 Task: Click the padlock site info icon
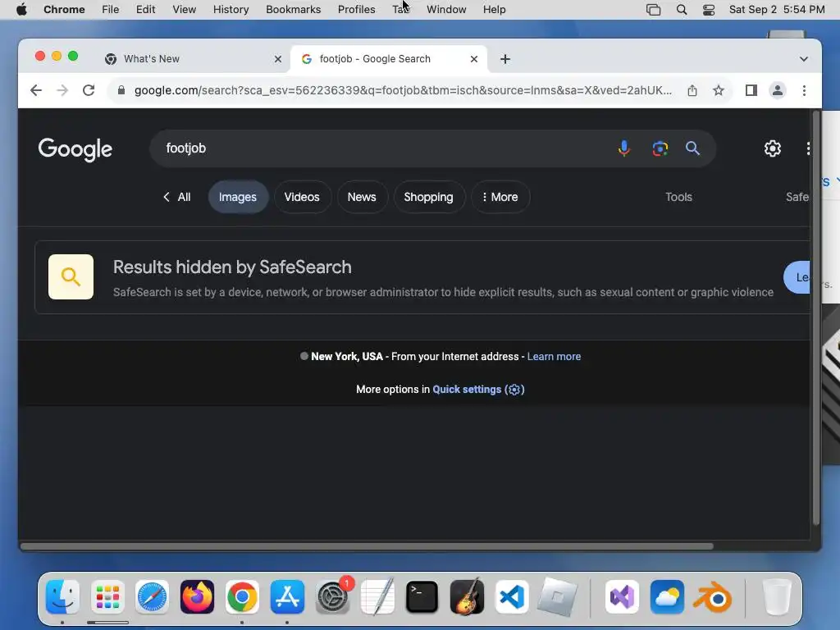coord(121,90)
